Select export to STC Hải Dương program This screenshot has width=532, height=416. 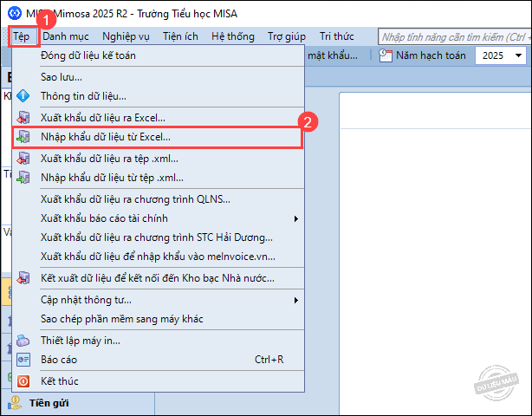point(158,237)
